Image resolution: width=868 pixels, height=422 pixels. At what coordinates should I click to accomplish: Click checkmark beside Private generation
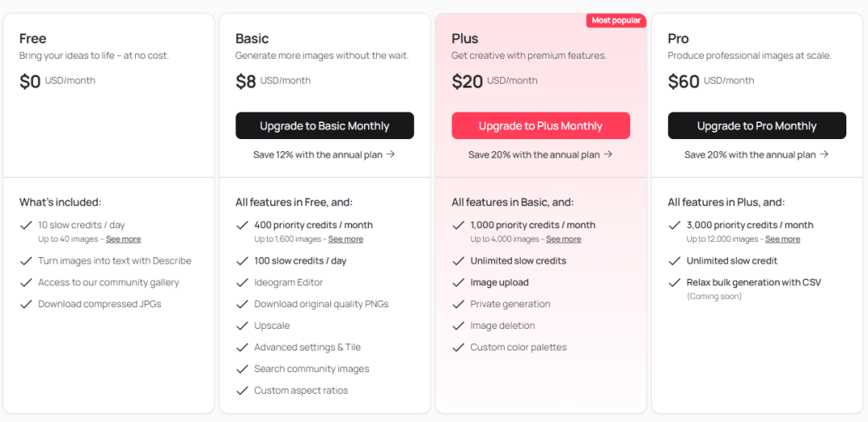[457, 304]
